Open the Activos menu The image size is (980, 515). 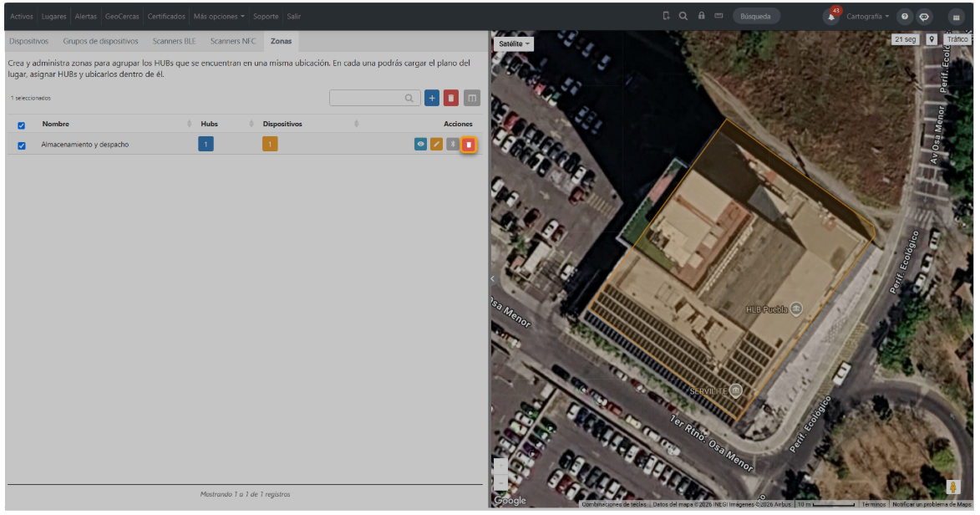(21, 16)
